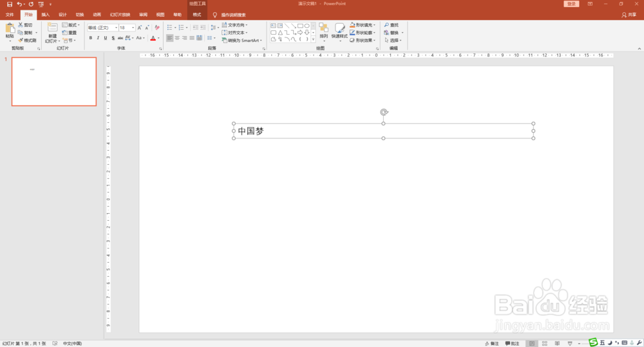
Task: Reset slide layout (重置)
Action: (70, 33)
